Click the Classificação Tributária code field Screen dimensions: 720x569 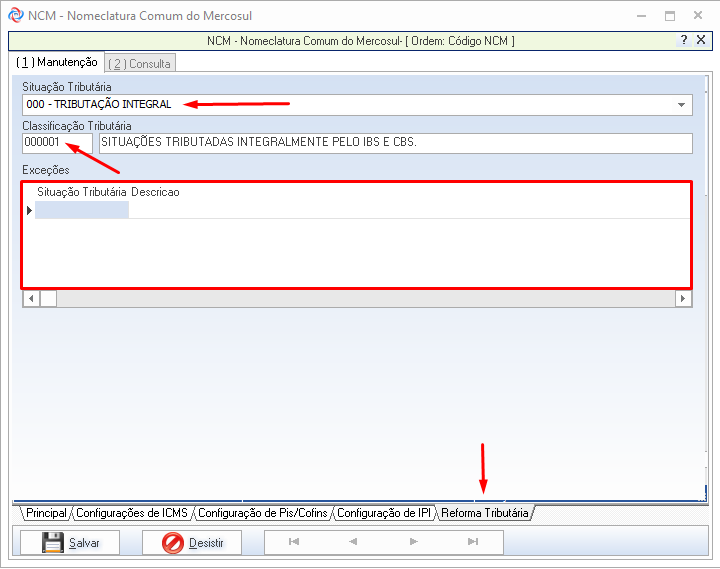[57, 143]
